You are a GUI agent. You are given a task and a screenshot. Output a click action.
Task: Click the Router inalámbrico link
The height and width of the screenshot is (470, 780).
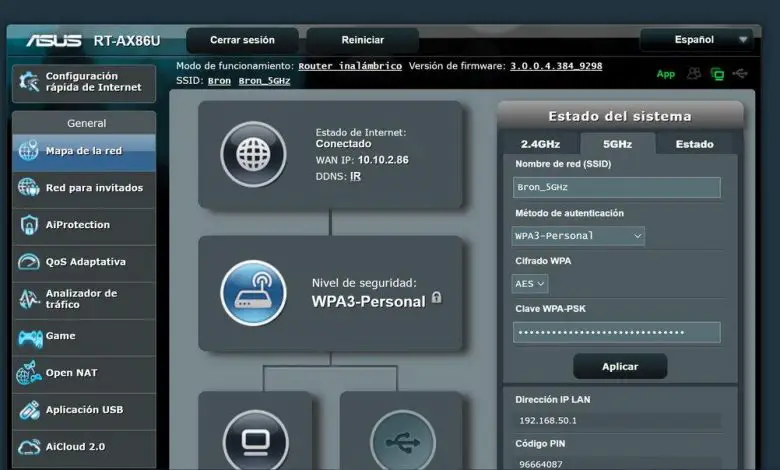[x=350, y=66]
